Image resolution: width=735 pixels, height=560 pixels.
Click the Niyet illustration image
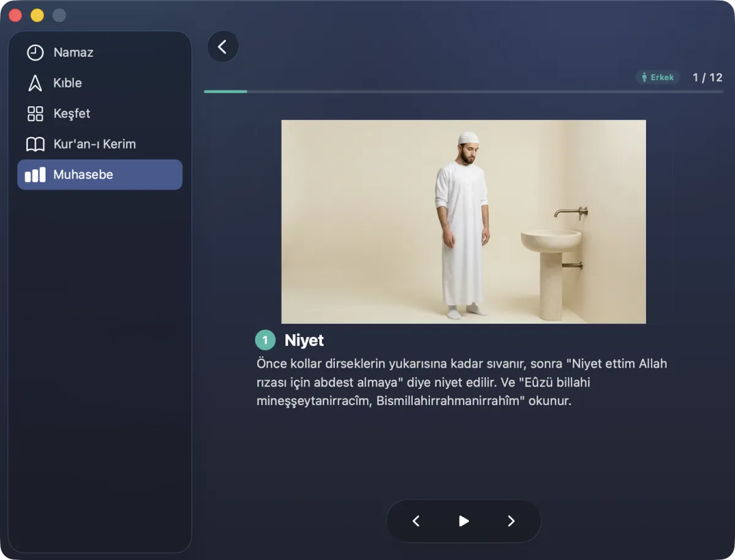click(464, 222)
